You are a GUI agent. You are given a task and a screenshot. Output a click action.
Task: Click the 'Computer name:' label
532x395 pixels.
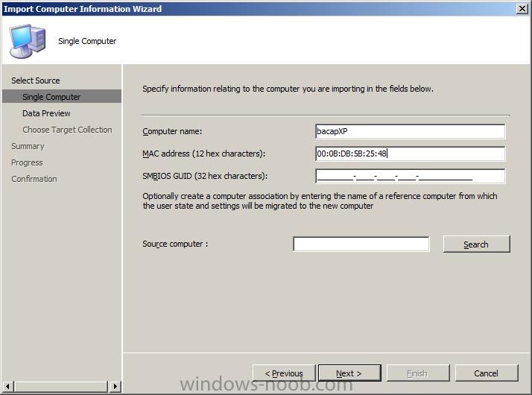[x=172, y=131]
